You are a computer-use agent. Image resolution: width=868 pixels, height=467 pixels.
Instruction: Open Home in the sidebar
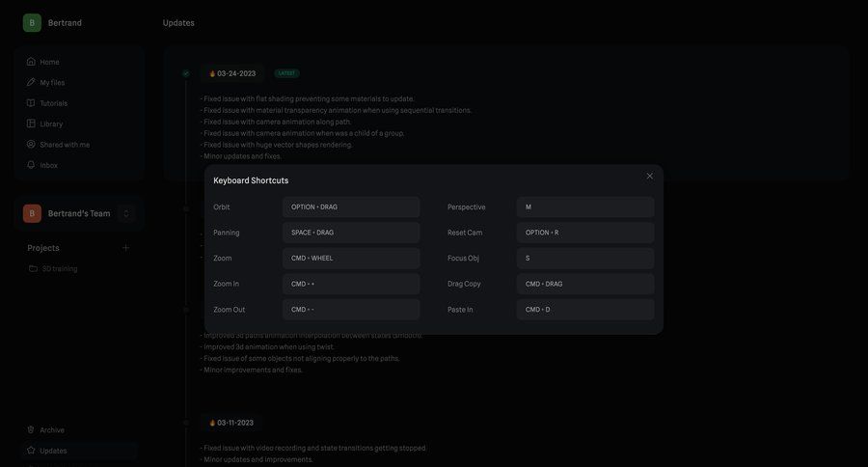point(79,62)
